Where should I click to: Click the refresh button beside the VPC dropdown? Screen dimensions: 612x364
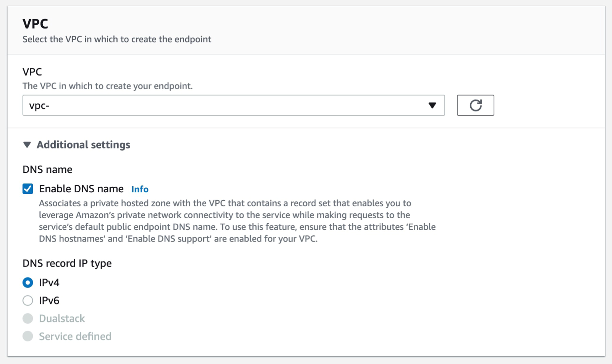pos(475,105)
